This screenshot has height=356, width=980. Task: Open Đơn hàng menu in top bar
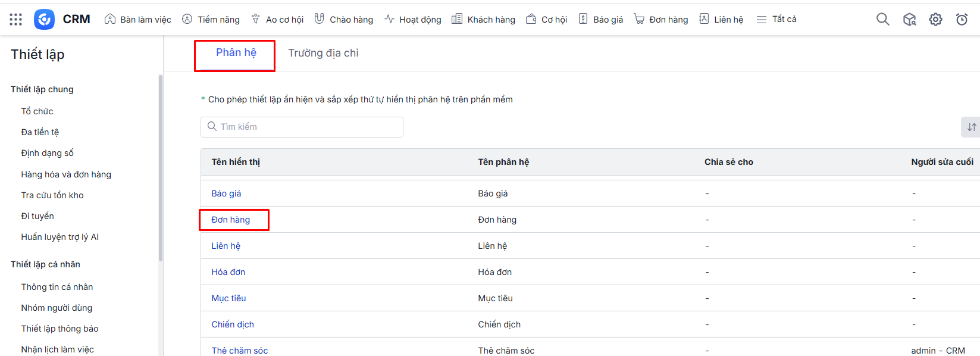(x=661, y=20)
